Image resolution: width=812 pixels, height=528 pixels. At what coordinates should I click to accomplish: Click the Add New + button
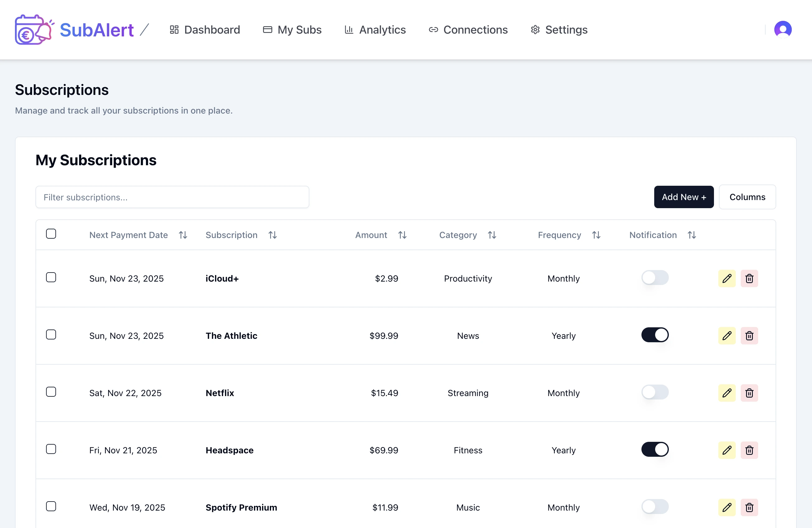(684, 197)
